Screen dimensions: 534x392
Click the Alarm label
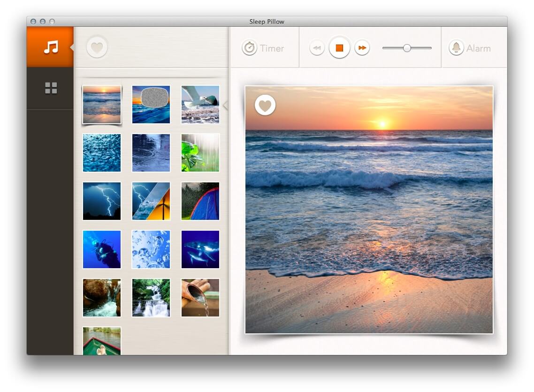point(479,48)
